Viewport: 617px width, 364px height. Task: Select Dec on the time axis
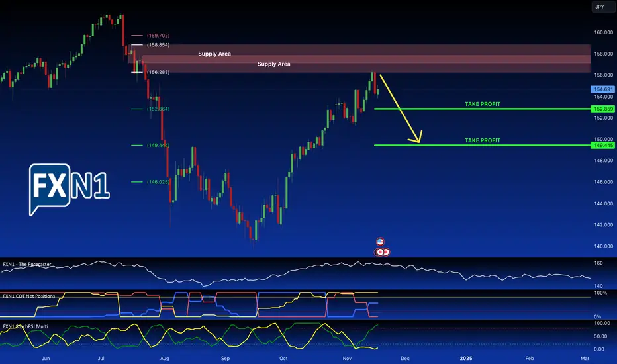[405, 358]
